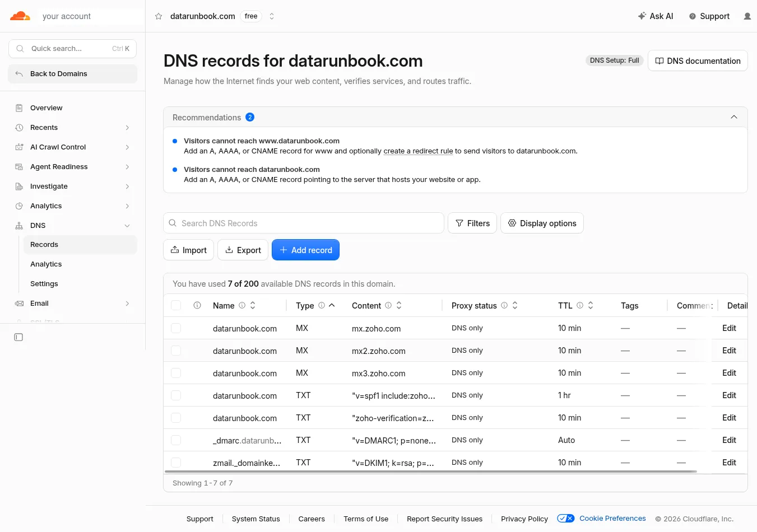The image size is (757, 532).
Task: Select the mx2.zoho.com record checkbox
Action: click(176, 351)
